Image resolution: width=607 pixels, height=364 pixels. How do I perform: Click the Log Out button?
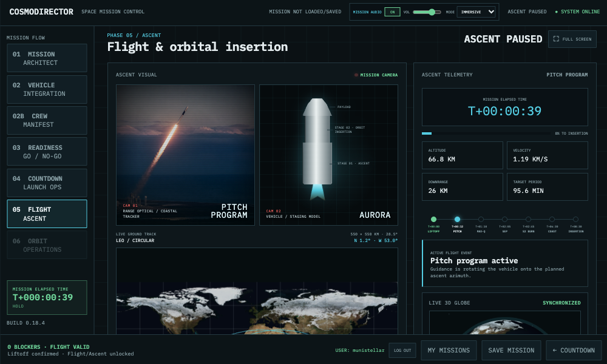[402, 351]
